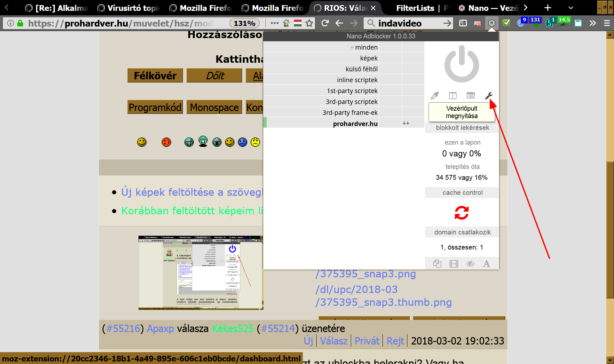The width and height of the screenshot is (614, 364).
Task: Click the colorful house icon in address bar
Action: click(286, 23)
